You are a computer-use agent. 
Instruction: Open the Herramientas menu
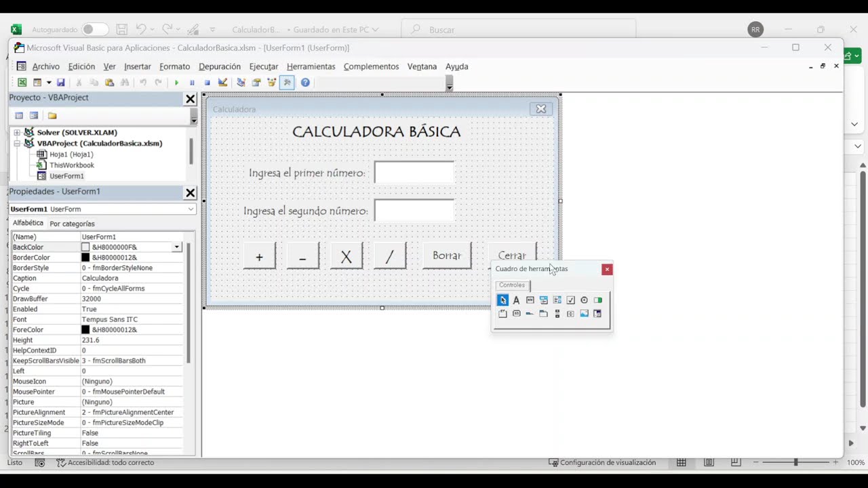[x=311, y=66]
